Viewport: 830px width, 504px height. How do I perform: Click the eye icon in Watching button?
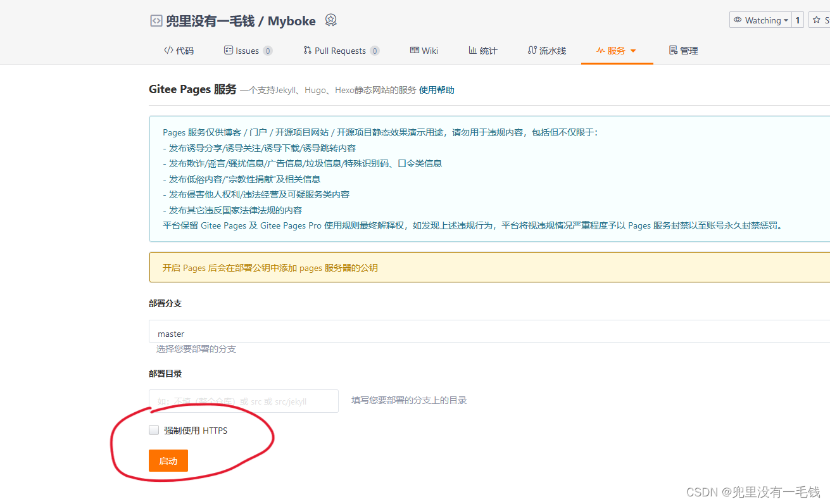pyautogui.click(x=738, y=20)
